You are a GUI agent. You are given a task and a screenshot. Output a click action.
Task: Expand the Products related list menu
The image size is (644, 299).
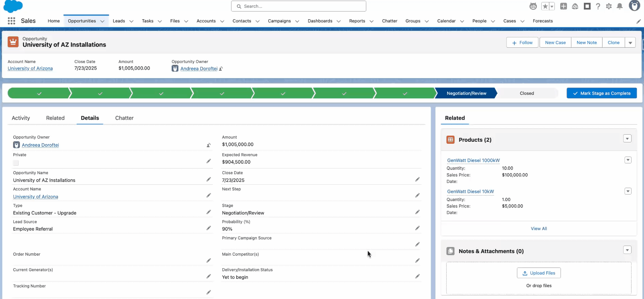(627, 139)
